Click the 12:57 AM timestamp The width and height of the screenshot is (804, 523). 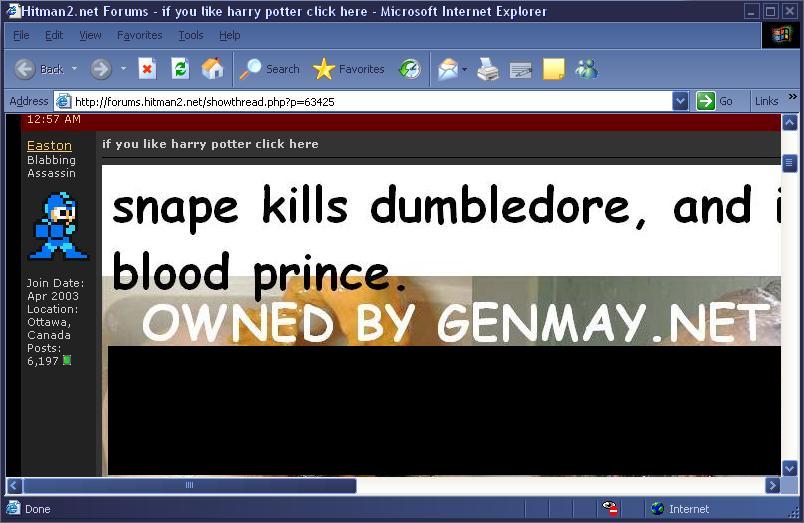click(x=54, y=119)
